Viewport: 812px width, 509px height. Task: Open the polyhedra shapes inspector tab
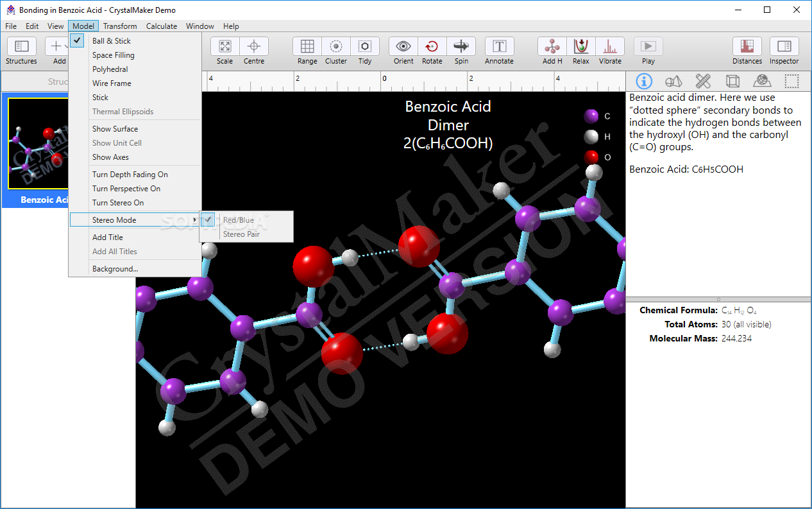(673, 81)
